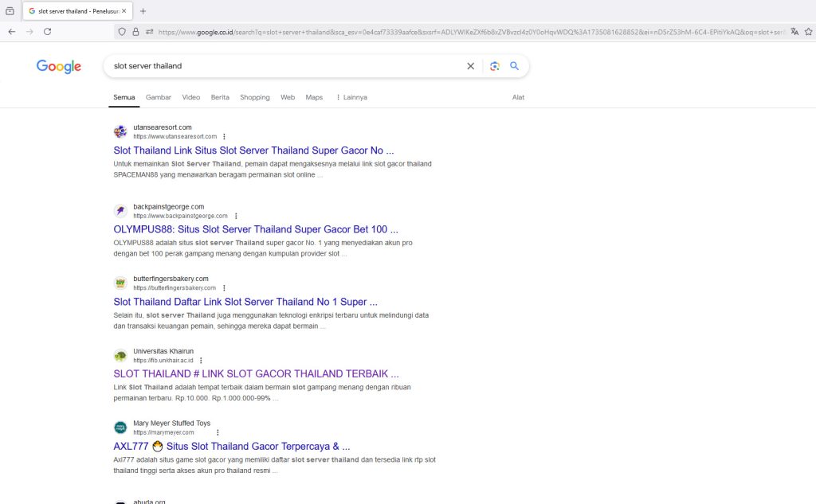Open Slot Thailand Daftar Link result
The image size is (816, 504).
pyautogui.click(x=245, y=302)
